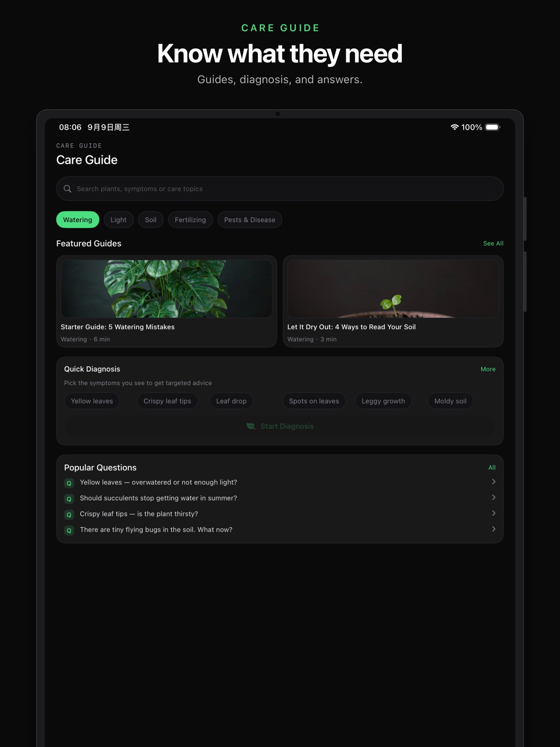This screenshot has width=560, height=747.
Task: Toggle the Crispy leaf tips symptom chip
Action: point(167,401)
